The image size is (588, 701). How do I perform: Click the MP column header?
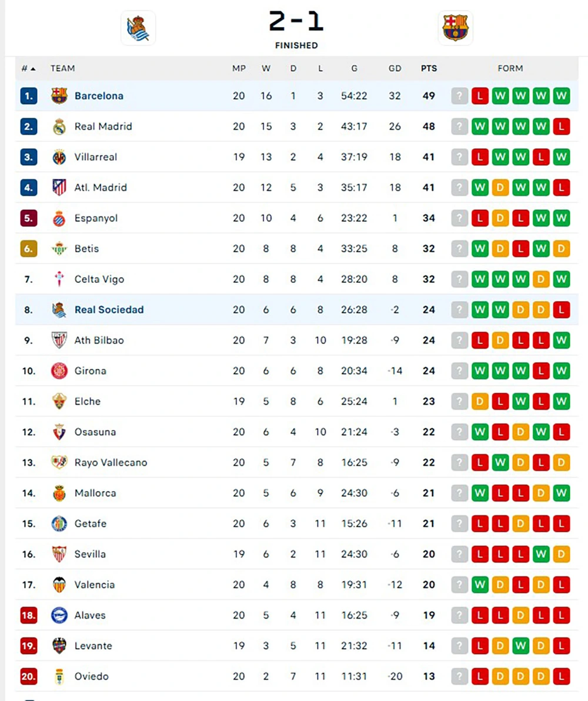(x=239, y=68)
